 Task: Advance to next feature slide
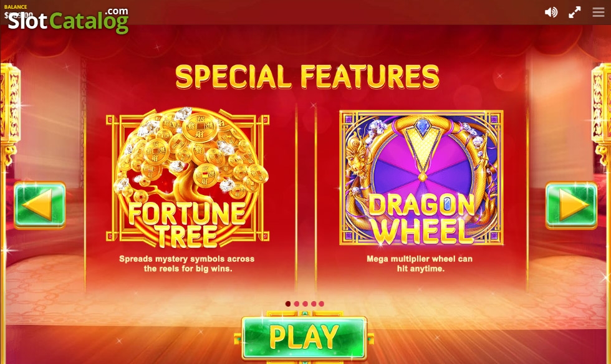571,205
